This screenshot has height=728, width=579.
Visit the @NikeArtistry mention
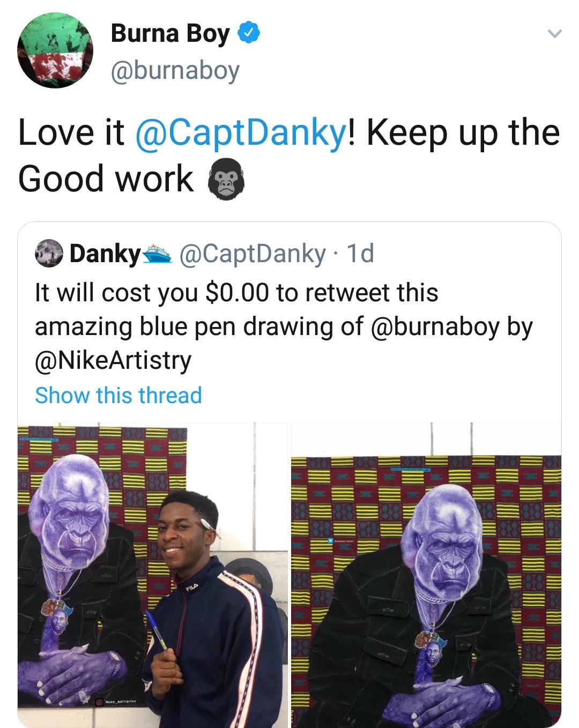click(x=113, y=360)
